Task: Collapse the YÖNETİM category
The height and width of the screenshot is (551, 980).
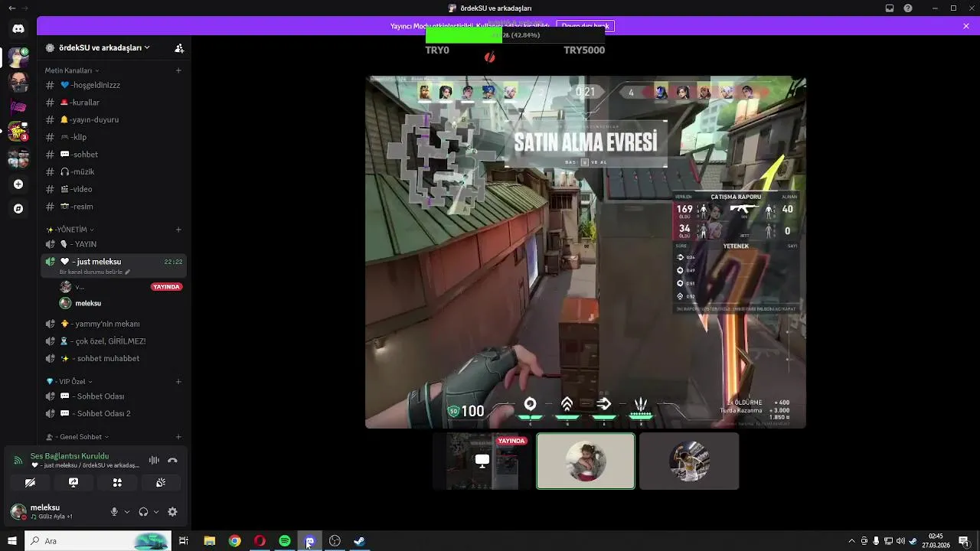Action: pyautogui.click(x=70, y=230)
